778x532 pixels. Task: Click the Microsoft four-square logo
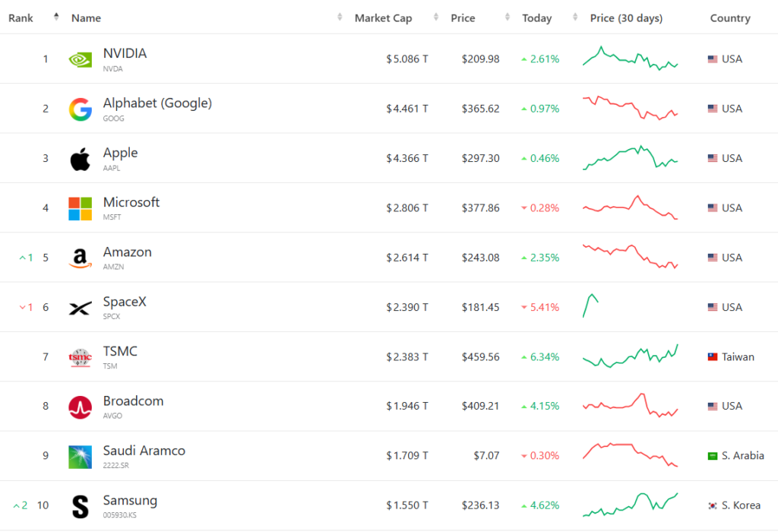point(80,208)
